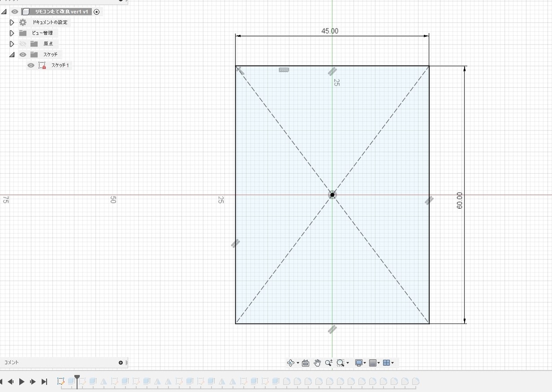This screenshot has width=552, height=392.
Task: Select the 原点 tree item label
Action: [x=48, y=44]
